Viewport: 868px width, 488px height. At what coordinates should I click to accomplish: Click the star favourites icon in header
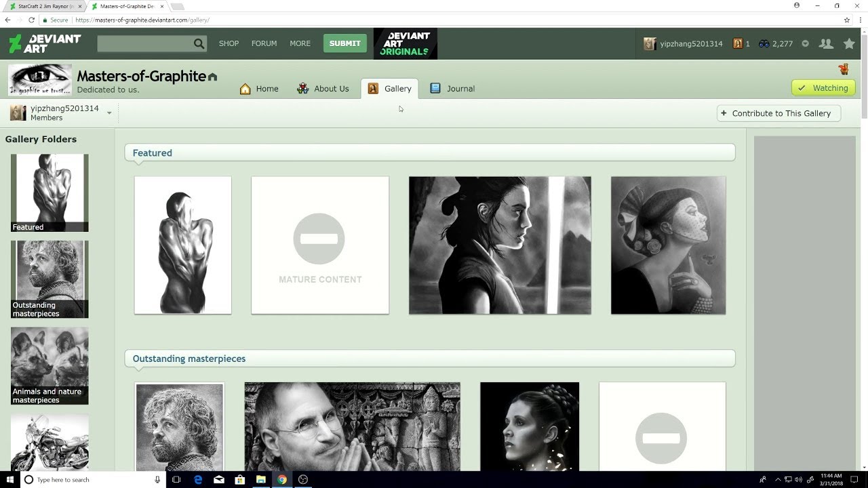pyautogui.click(x=849, y=43)
